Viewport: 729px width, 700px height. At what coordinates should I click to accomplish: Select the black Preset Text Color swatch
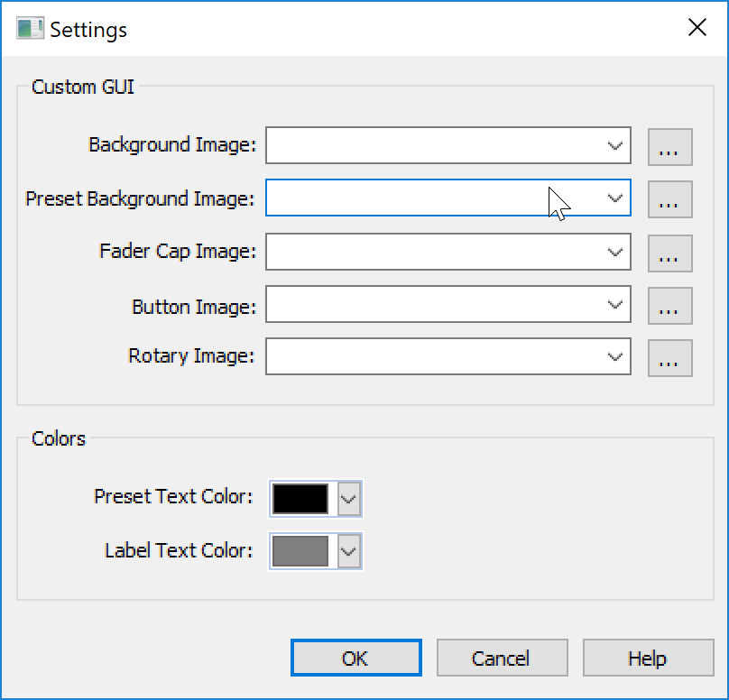(x=301, y=499)
